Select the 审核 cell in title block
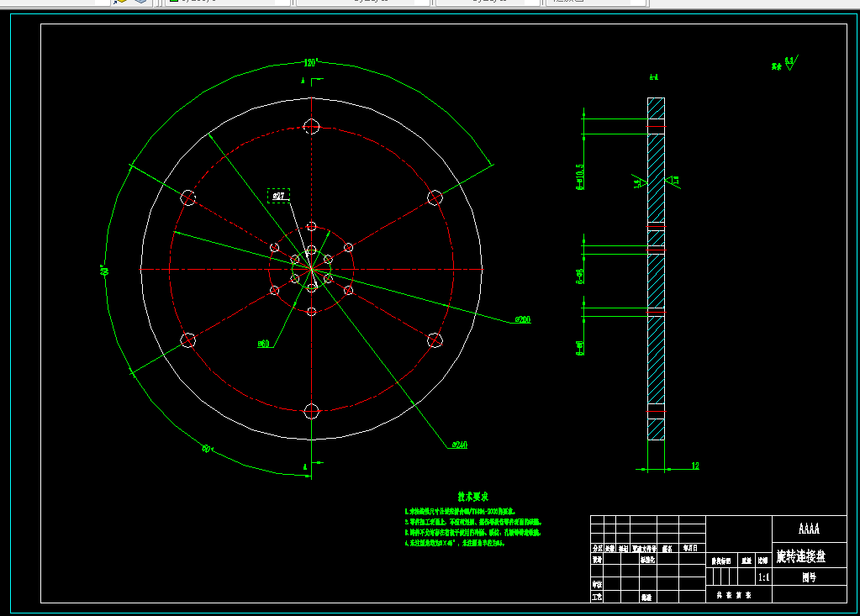 (597, 584)
